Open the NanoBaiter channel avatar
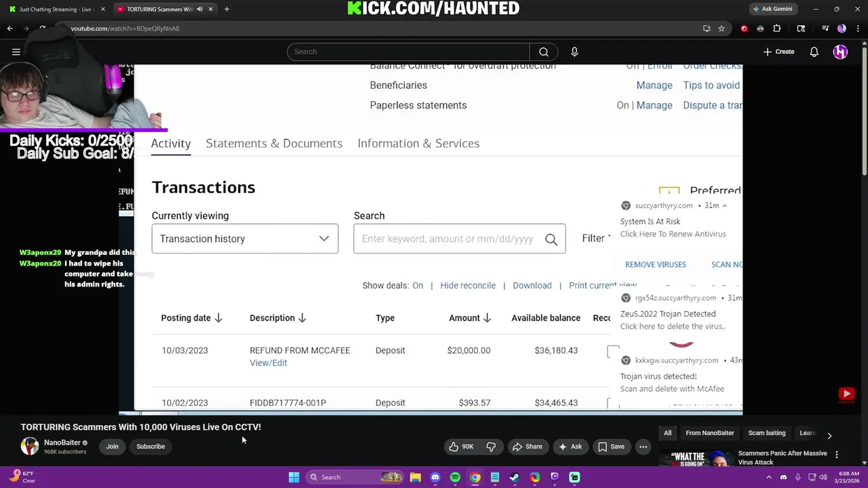The width and height of the screenshot is (868, 488). (x=30, y=446)
